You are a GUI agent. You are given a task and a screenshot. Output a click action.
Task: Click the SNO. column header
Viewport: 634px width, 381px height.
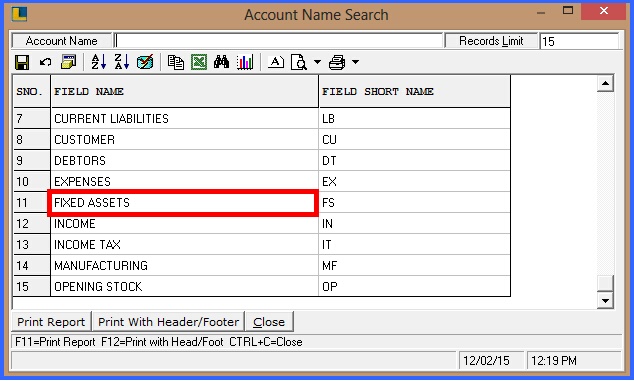[32, 91]
